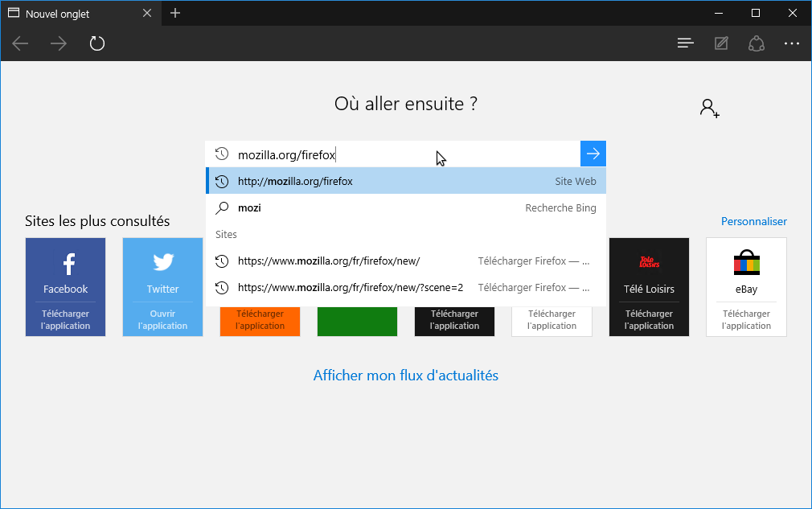
Task: Share the current page
Action: (756, 43)
